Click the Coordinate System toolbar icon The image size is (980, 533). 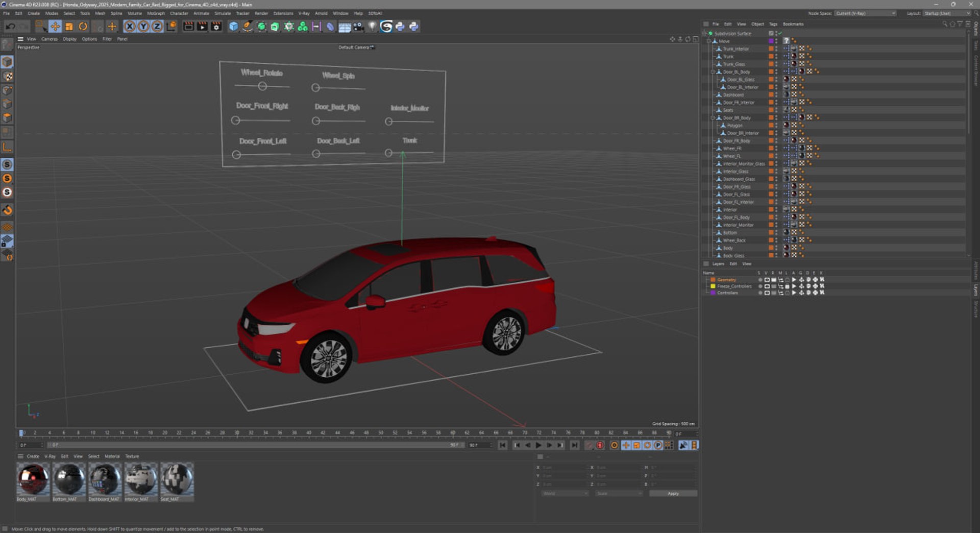coord(171,27)
